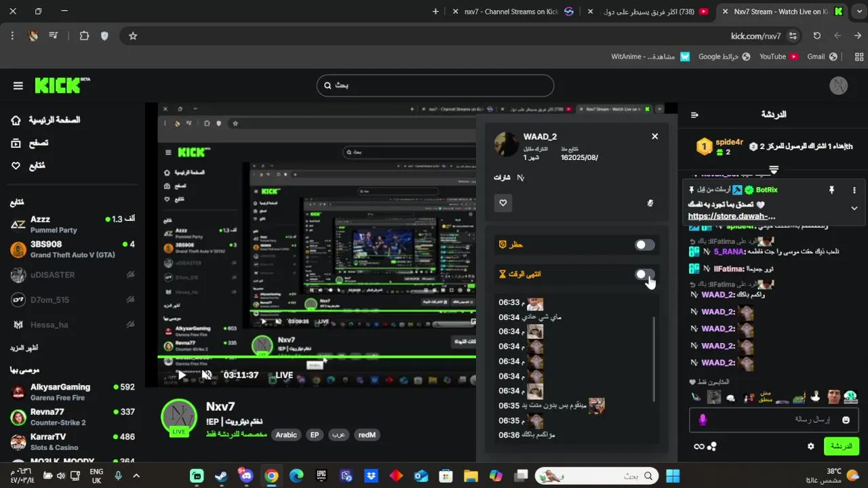The image size is (868, 488).
Task: Expand the gift leaderboard chevron
Action: pyautogui.click(x=774, y=169)
